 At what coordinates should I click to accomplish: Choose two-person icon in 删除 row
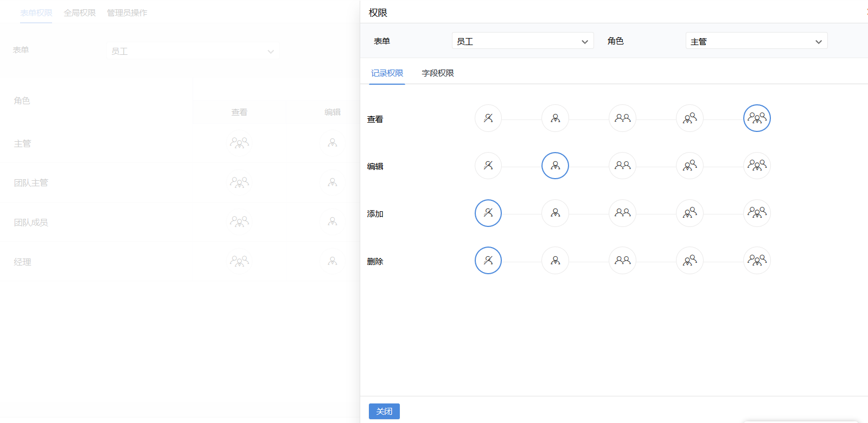click(x=622, y=261)
